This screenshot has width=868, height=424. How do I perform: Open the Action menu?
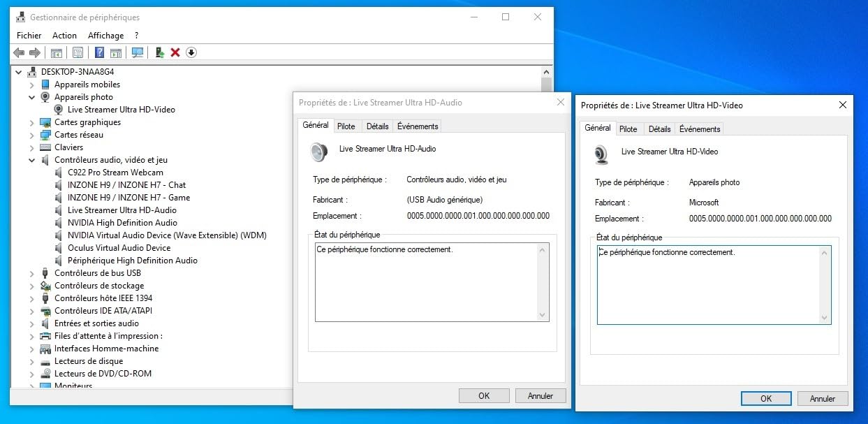click(x=65, y=36)
